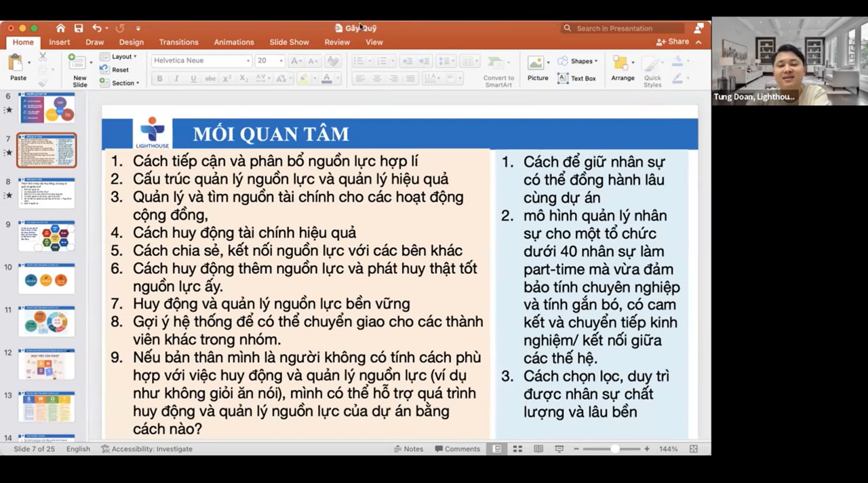Screen dimensions: 868x483
Task: Switch to Reading View in status bar
Action: tap(538, 449)
